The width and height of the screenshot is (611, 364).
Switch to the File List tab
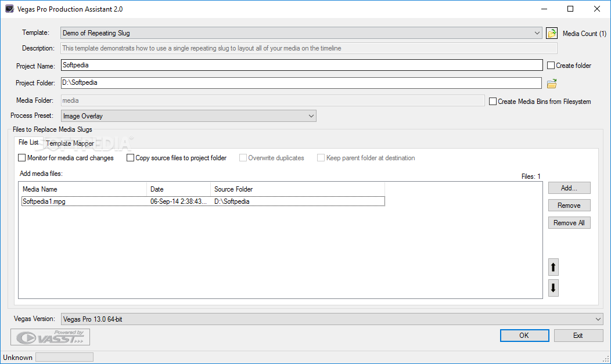click(x=28, y=142)
